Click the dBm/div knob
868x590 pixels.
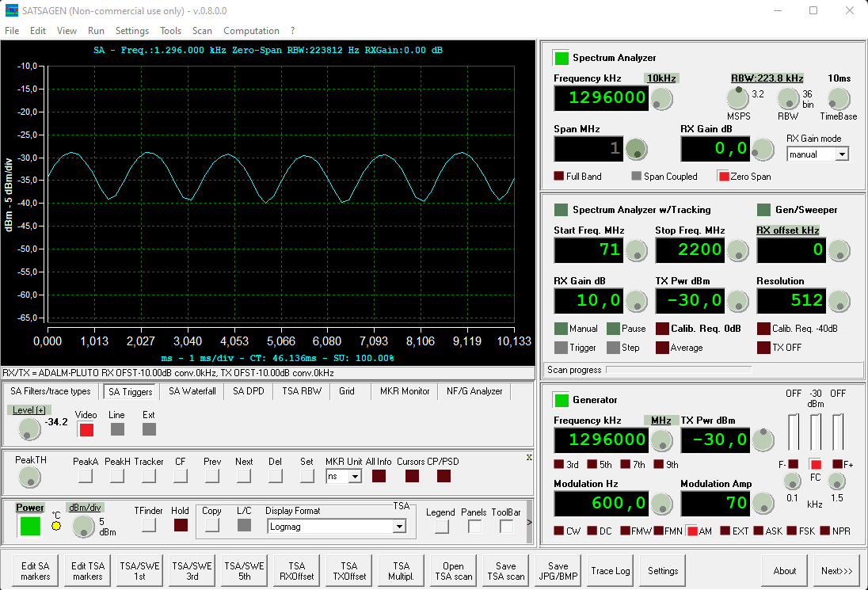[84, 527]
